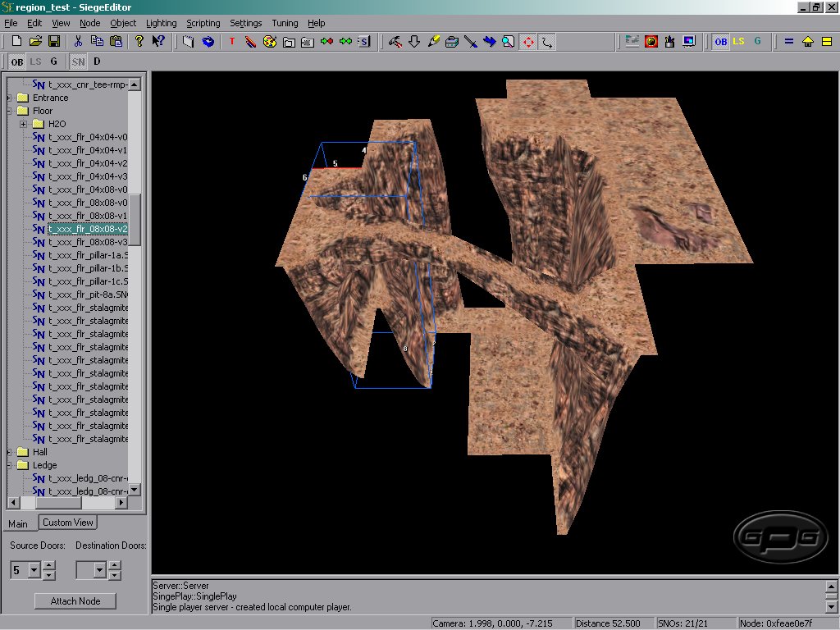The width and height of the screenshot is (840, 630).
Task: Click the red T toolbar icon
Action: 232,41
